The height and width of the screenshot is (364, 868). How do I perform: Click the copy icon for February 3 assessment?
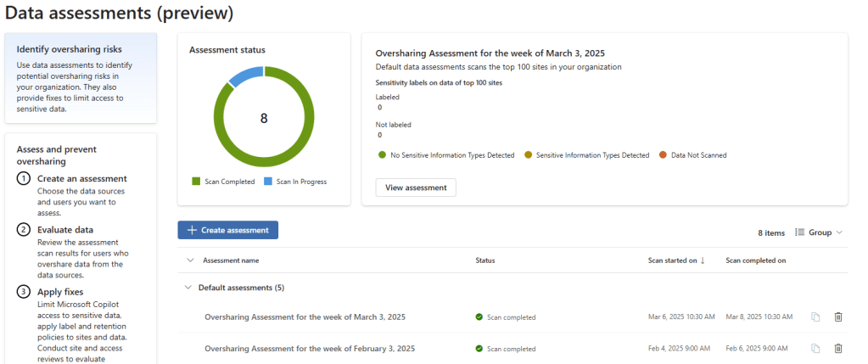815,348
